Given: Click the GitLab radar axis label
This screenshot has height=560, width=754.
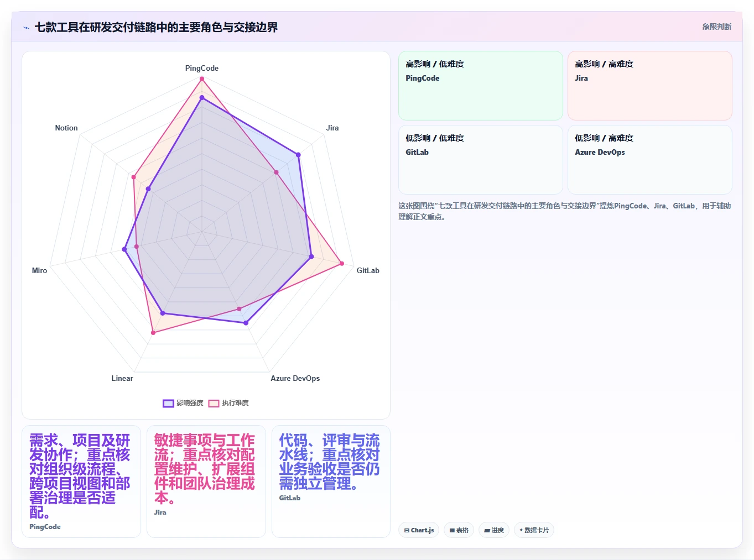Looking at the screenshot, I should 368,270.
